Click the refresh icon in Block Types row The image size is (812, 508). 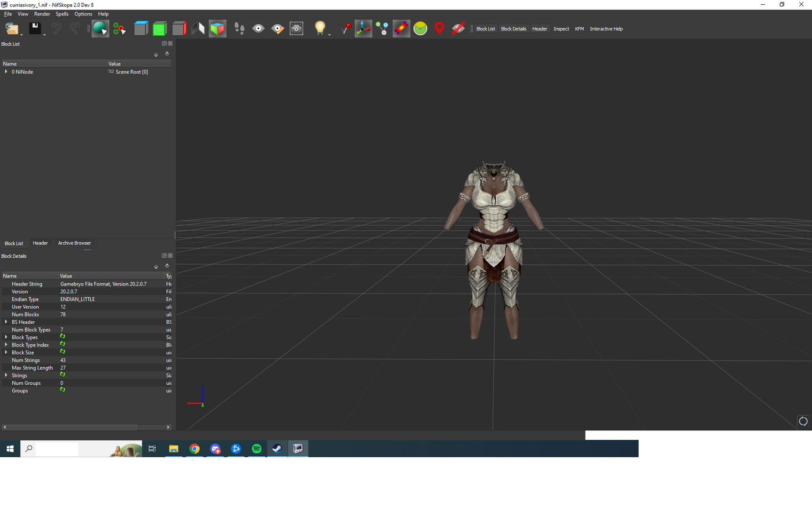click(x=62, y=337)
